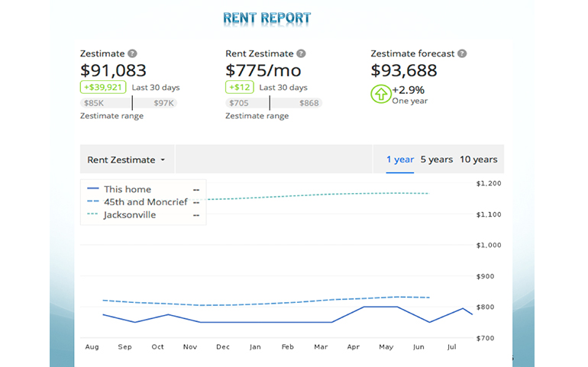Click the Zestimate range bar $85K–$97K
The image size is (588, 367).
(128, 103)
